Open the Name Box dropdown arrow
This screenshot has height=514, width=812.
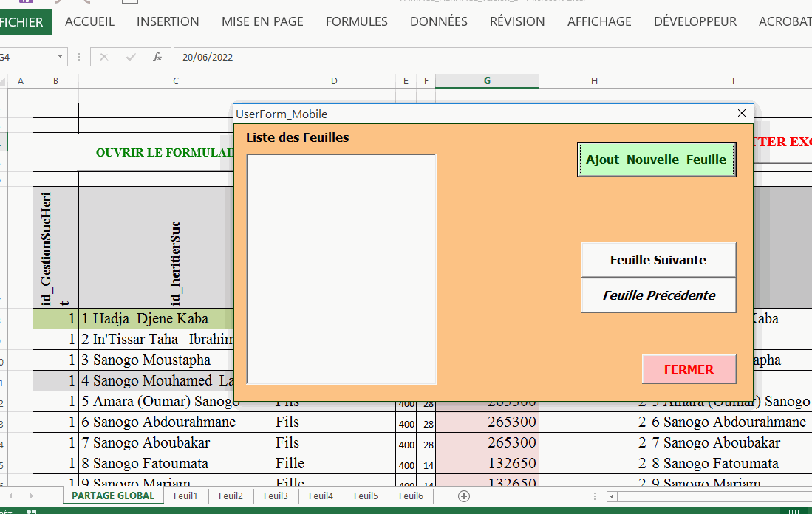[x=61, y=57]
